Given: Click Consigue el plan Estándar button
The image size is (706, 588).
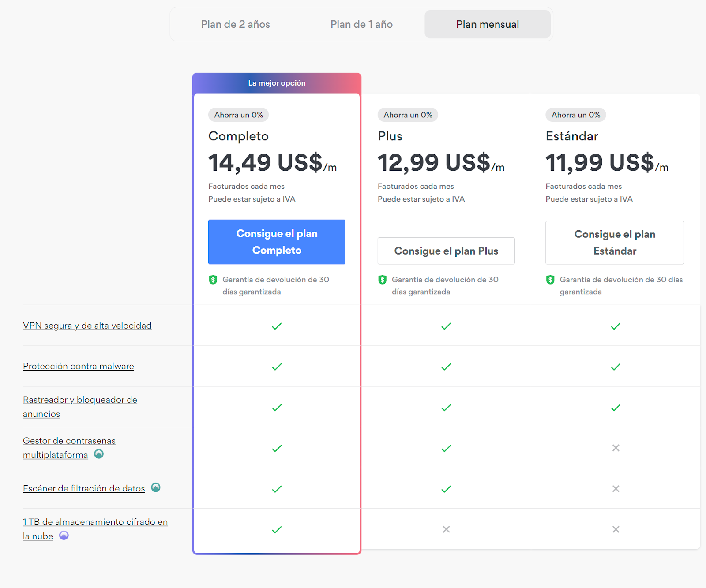Looking at the screenshot, I should coord(615,243).
